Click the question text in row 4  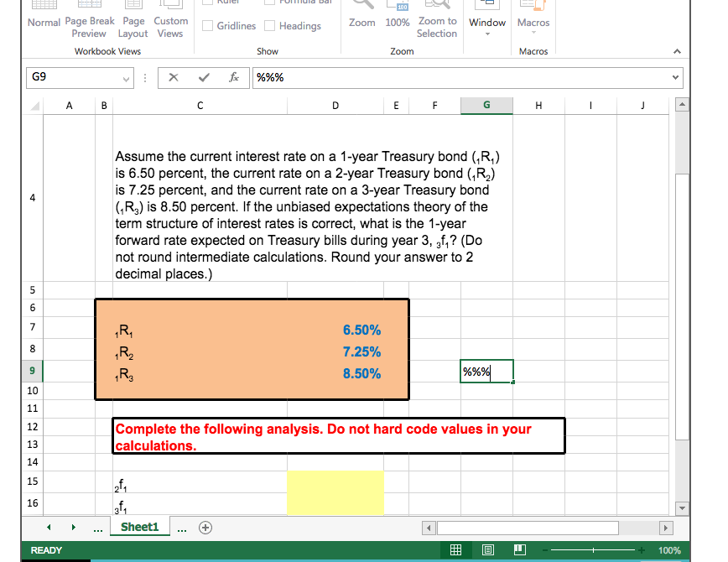[307, 215]
